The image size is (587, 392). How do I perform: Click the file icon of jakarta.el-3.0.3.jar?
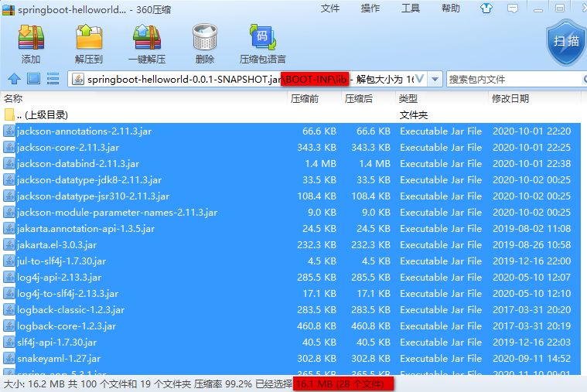click(9, 245)
